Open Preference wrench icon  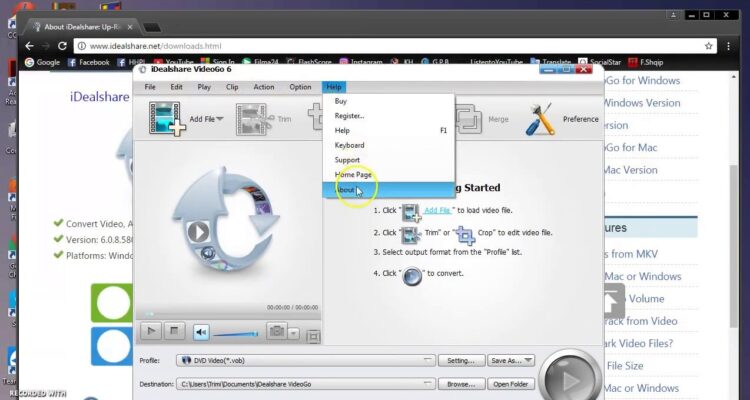[540, 119]
